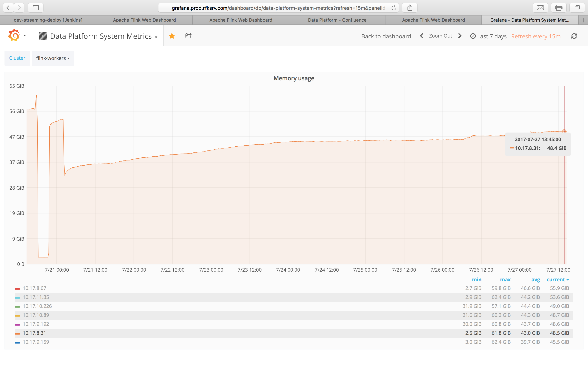Shift time range backward with left chevron
This screenshot has height=367, width=588.
(422, 36)
